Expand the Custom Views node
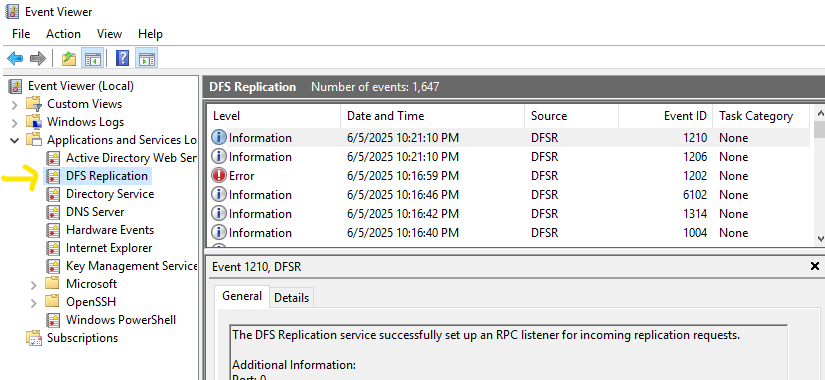825x380 pixels. coord(15,105)
